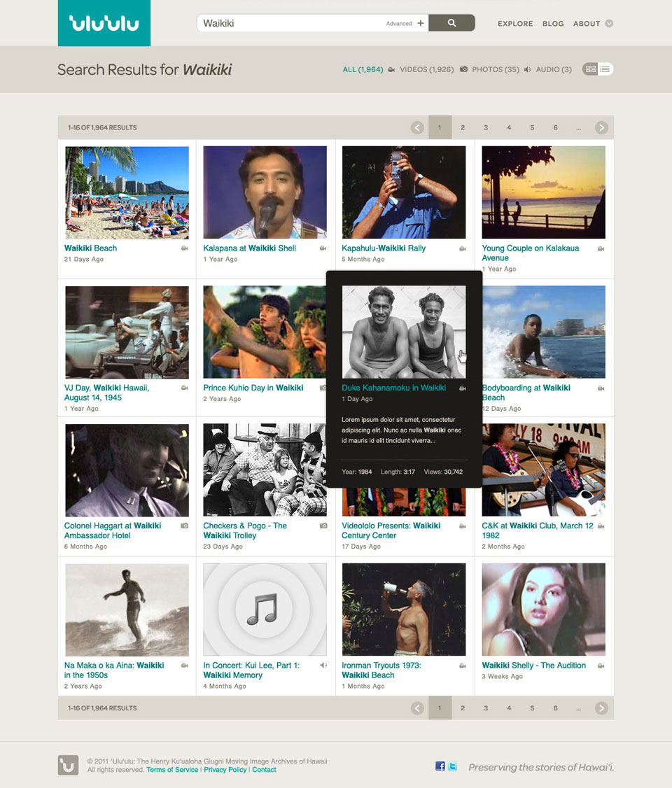Click the small footer ulu'ulu badge icon
Image resolution: width=672 pixels, height=788 pixels.
(x=68, y=766)
